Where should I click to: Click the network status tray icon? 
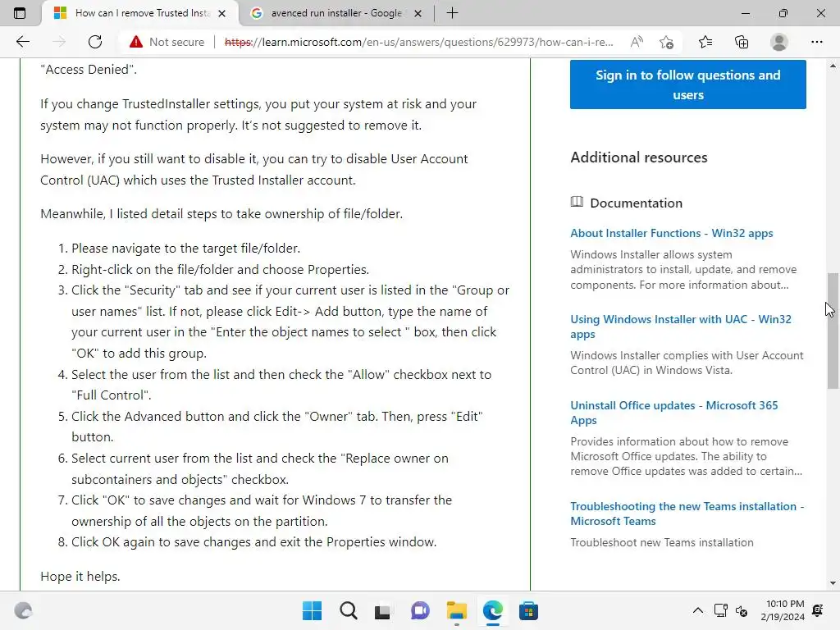(x=720, y=610)
